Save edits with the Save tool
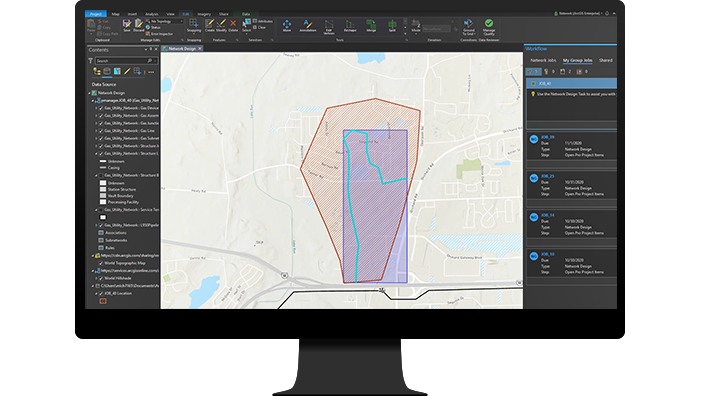702x396 pixels. tap(127, 25)
